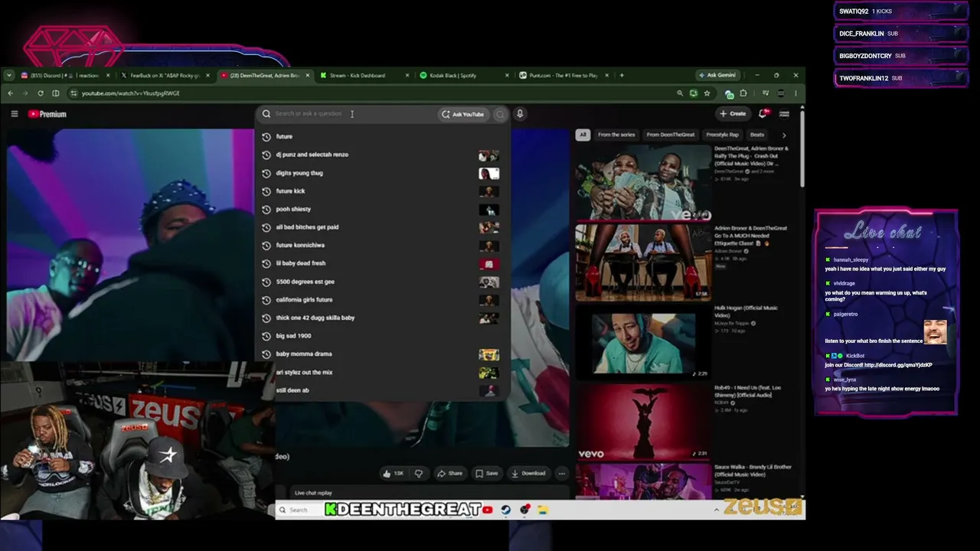Open Ask Gemini in browser

717,75
